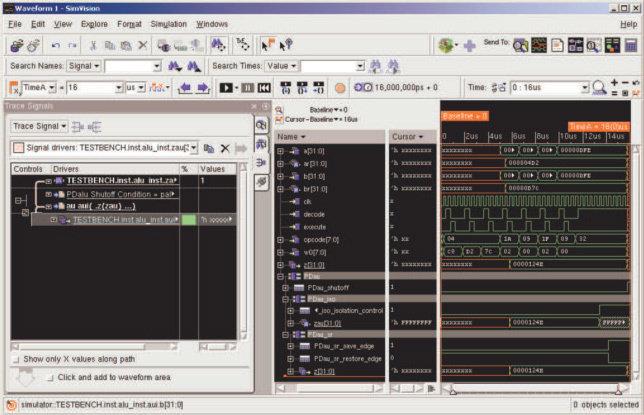The height and width of the screenshot is (415, 644).
Task: Open the Search Times Value dropdown
Action: [x=281, y=66]
